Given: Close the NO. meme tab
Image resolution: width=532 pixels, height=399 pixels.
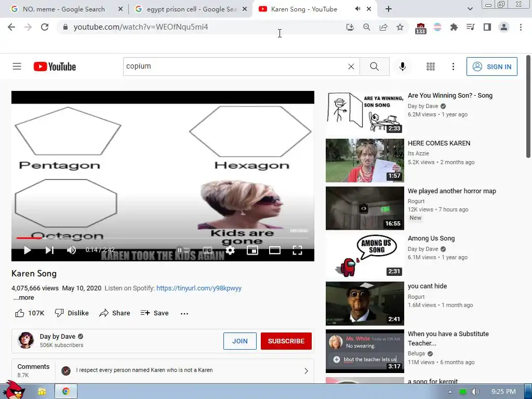Looking at the screenshot, I should point(121,9).
